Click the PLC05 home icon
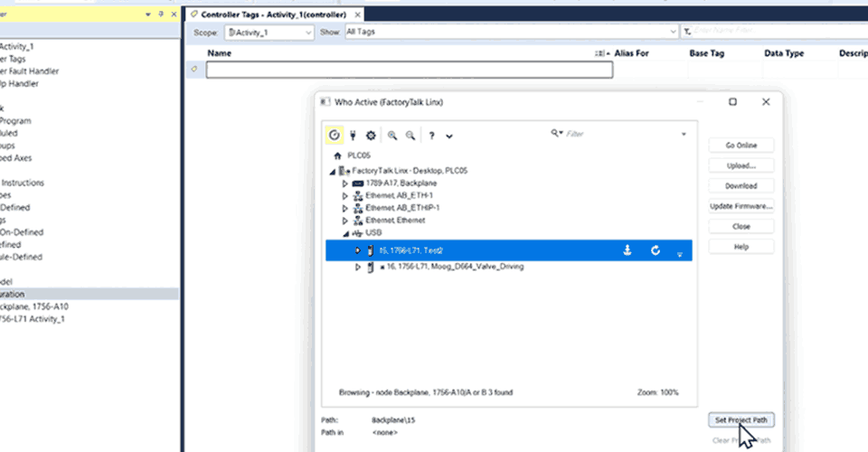 (338, 155)
